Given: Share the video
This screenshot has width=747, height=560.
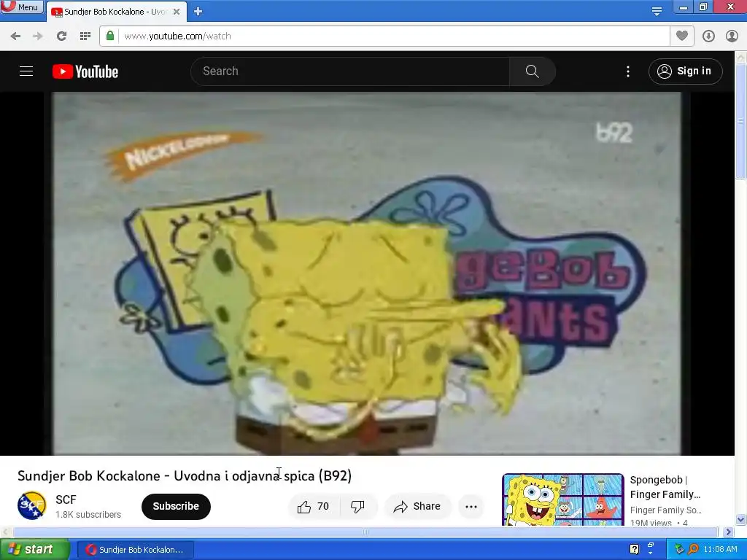Looking at the screenshot, I should coord(417,506).
